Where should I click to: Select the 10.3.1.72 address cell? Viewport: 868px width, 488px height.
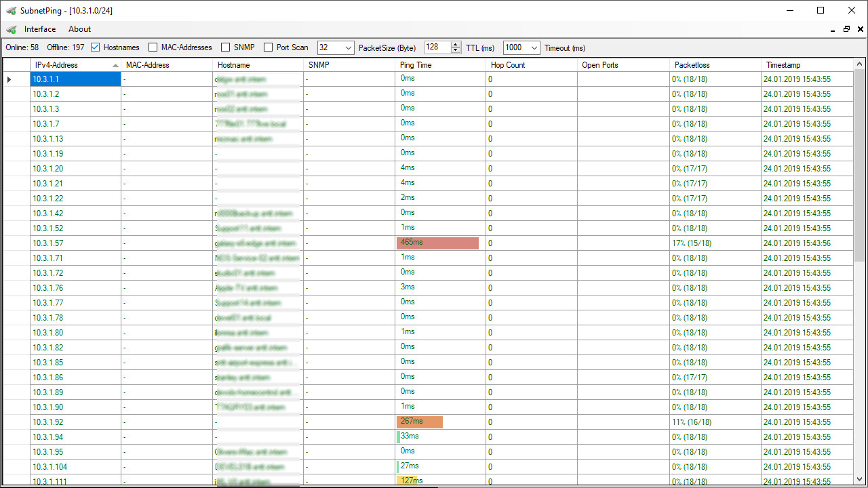tap(75, 273)
